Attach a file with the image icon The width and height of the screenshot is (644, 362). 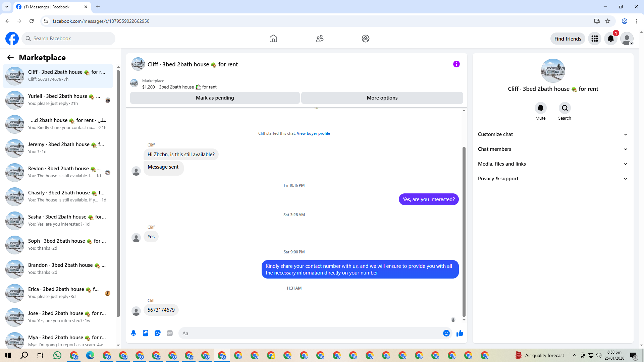coord(146,333)
